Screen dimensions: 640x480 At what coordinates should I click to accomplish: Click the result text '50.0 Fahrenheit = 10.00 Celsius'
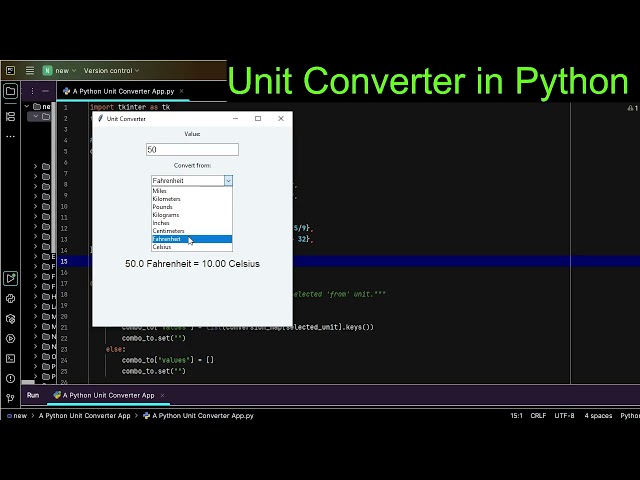(x=192, y=264)
